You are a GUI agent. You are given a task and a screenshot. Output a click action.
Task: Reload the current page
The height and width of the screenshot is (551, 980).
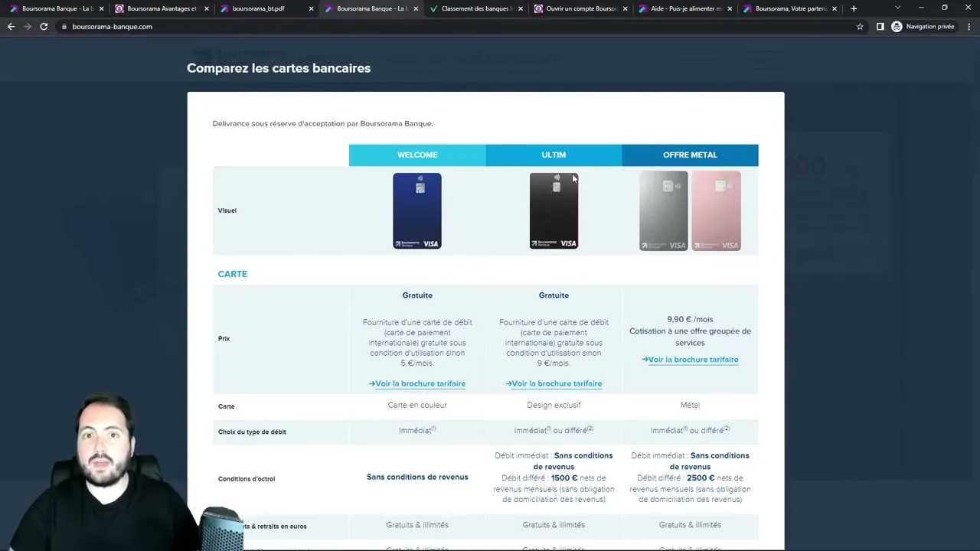(x=44, y=26)
